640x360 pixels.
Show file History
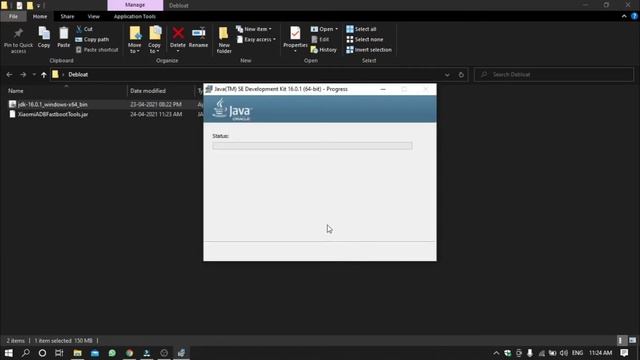click(324, 49)
